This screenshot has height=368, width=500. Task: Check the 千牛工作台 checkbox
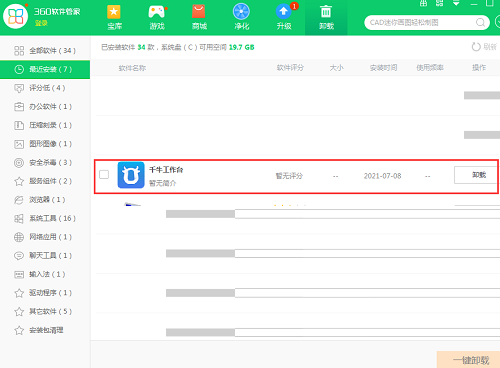click(104, 174)
